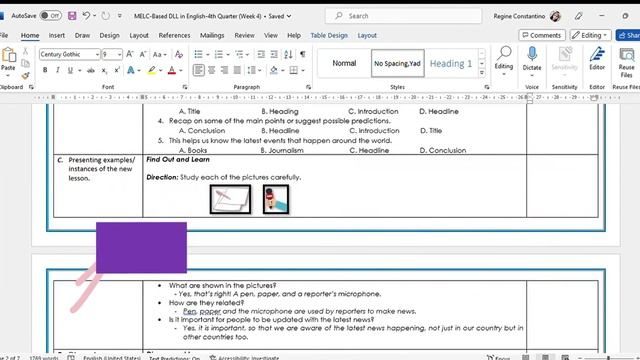Open the Editing mode dropdown button
Image resolution: width=640 pixels, height=360 pixels.
coord(590,36)
